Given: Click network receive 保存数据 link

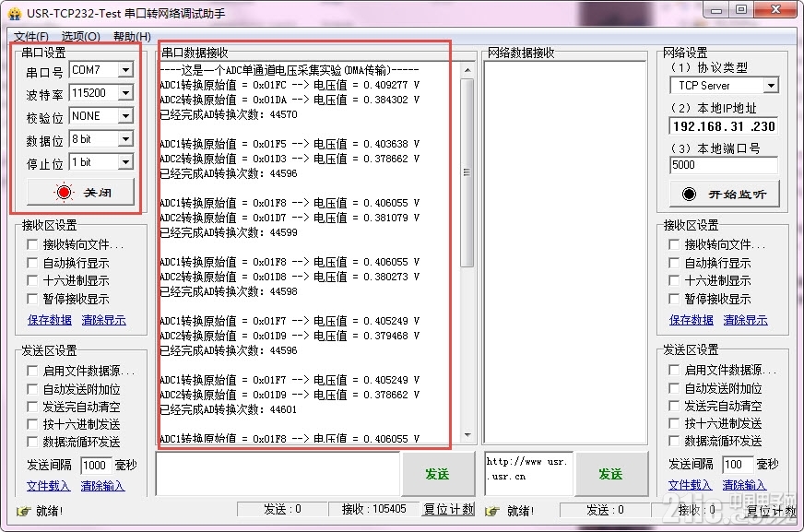Looking at the screenshot, I should pos(692,320).
